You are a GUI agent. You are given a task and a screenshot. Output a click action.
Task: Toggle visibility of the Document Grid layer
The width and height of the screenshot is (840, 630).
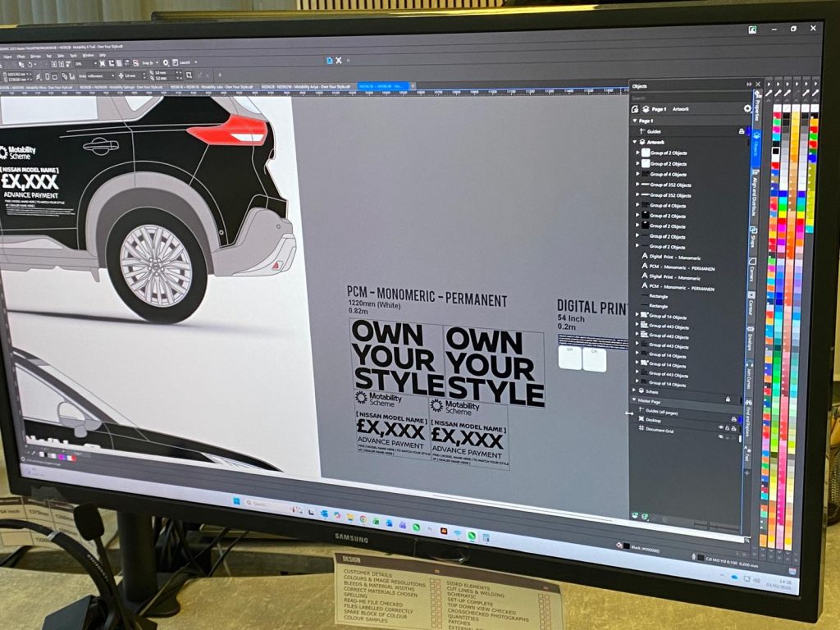point(720,428)
